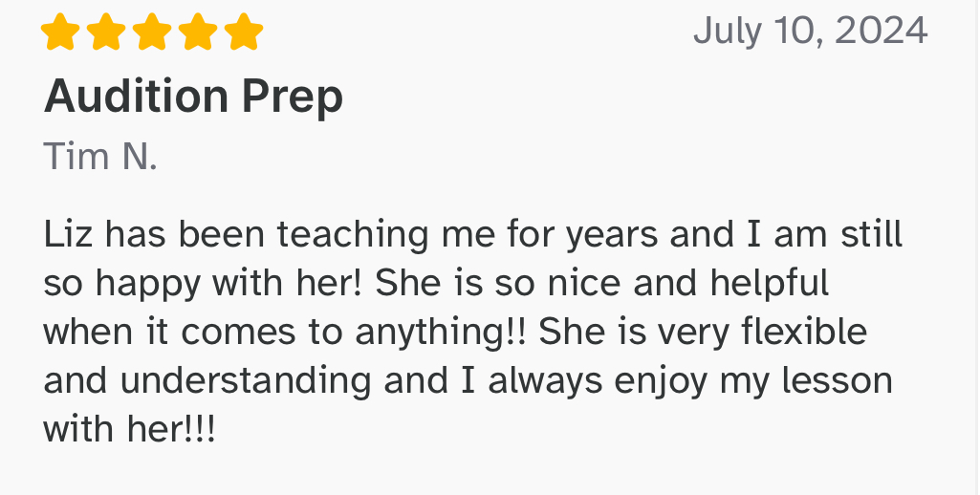
Task: Click the last line 'with her!!!'
Action: pos(129,429)
